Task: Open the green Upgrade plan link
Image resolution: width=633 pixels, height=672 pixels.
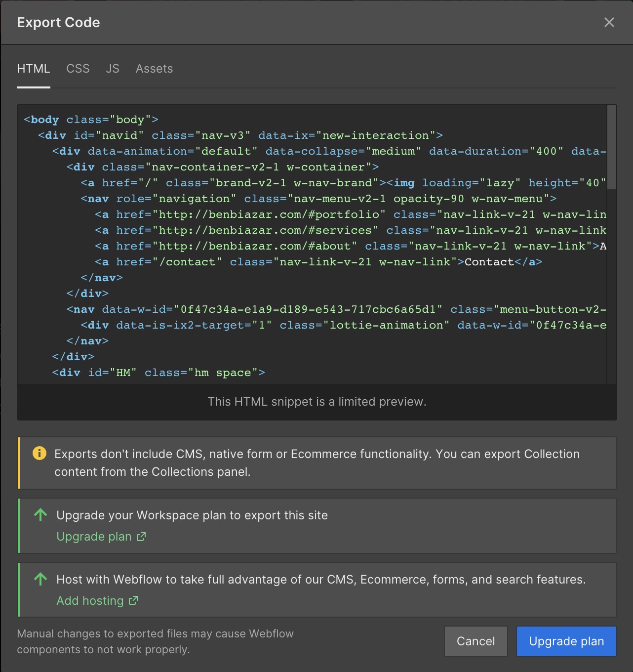Action: point(94,537)
